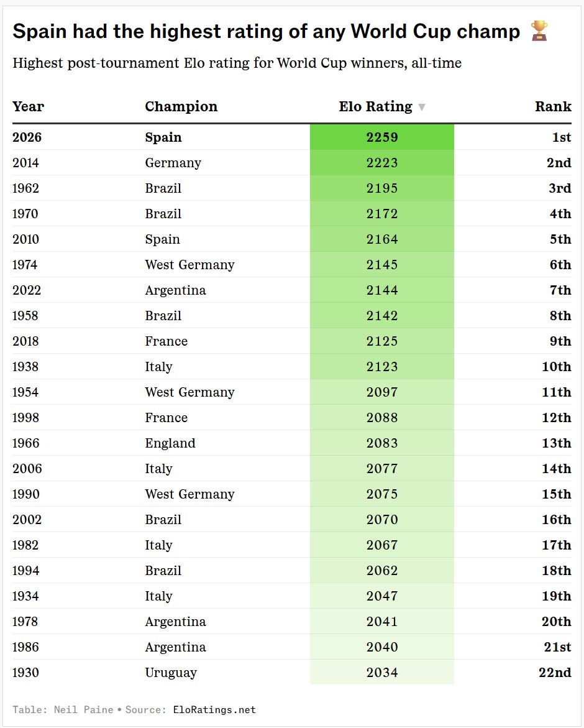584x728 pixels.
Task: Click the 10th rank cell for Italy
Action: [557, 367]
